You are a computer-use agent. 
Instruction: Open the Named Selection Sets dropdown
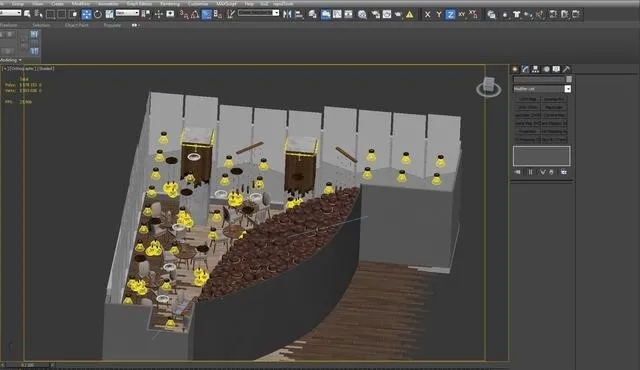pyautogui.click(x=276, y=13)
